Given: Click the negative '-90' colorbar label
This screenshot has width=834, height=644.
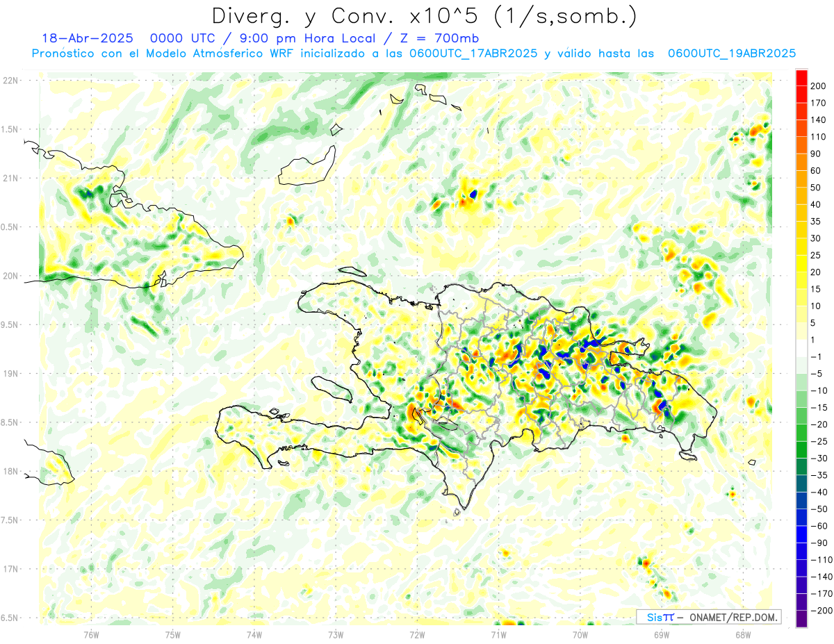Looking at the screenshot, I should [819, 543].
